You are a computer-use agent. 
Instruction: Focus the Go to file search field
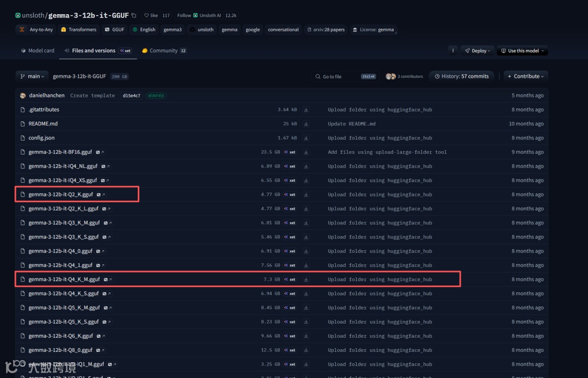tap(345, 77)
